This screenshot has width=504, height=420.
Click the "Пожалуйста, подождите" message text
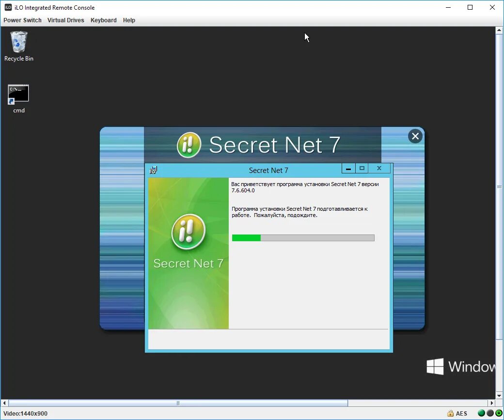[x=285, y=215]
